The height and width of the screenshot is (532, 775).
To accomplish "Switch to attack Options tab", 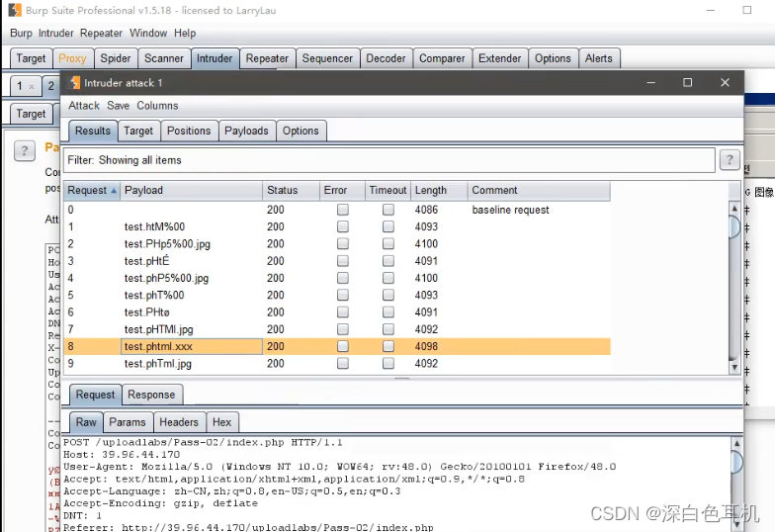I will (301, 131).
